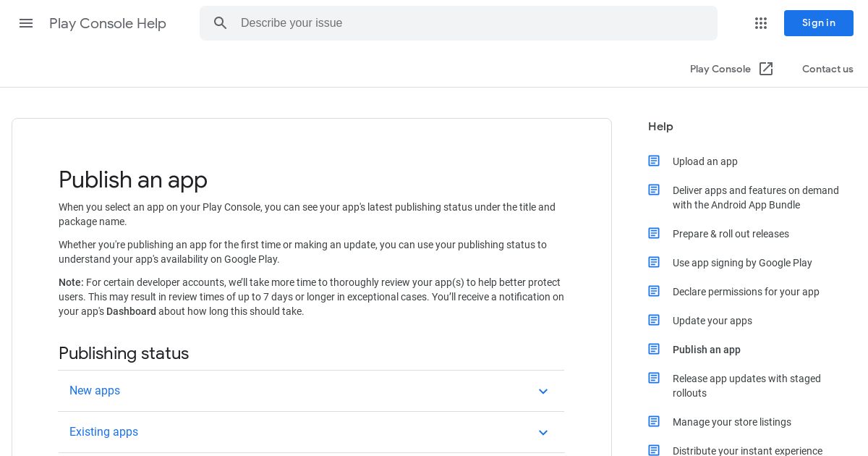Image resolution: width=868 pixels, height=456 pixels.
Task: Click the Help sidebar heading
Action: point(660,127)
